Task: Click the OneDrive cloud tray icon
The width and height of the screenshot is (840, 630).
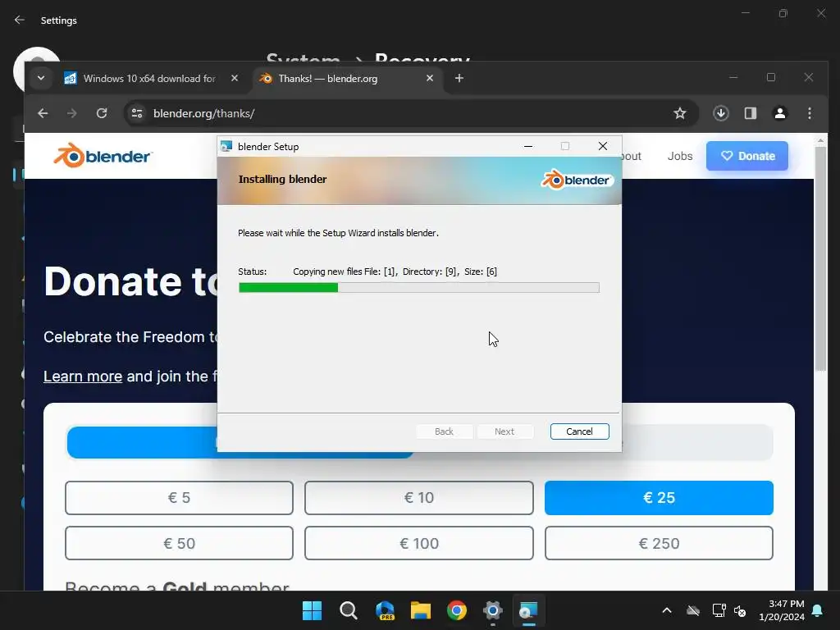Action: click(x=693, y=610)
